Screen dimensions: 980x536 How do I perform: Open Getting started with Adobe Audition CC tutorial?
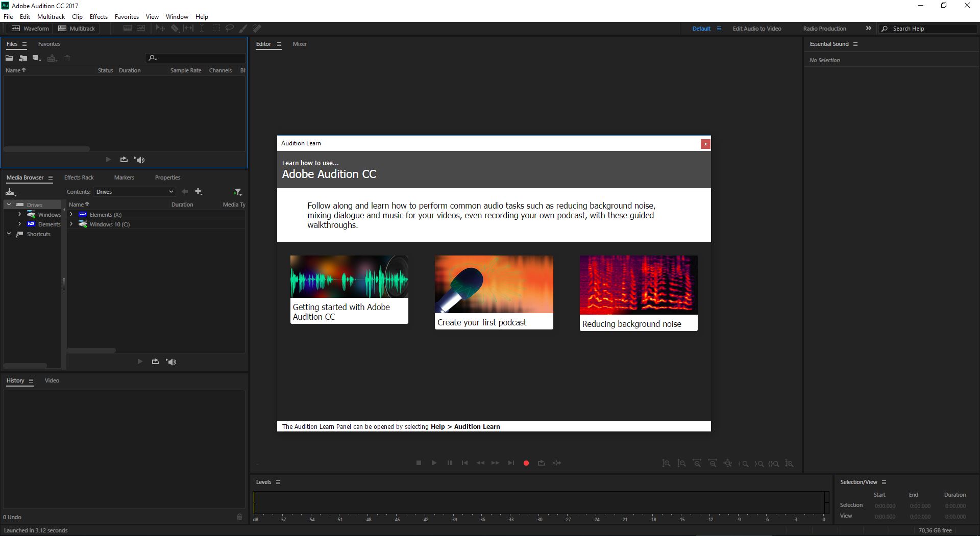(x=349, y=289)
